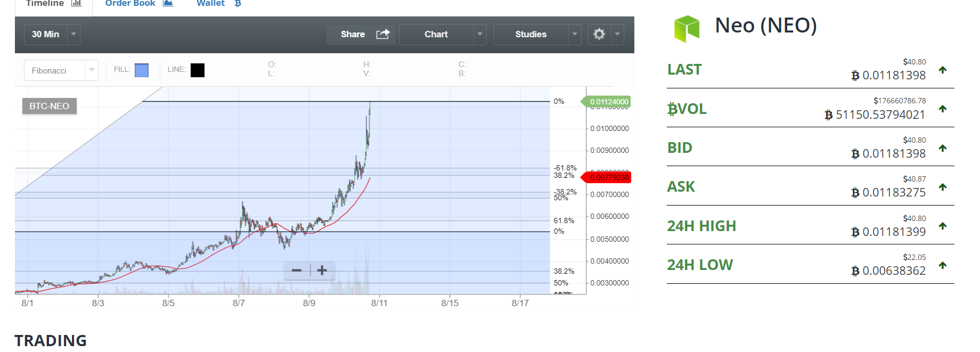980x352 pixels.
Task: Zoom in the chart with plus
Action: click(x=322, y=271)
